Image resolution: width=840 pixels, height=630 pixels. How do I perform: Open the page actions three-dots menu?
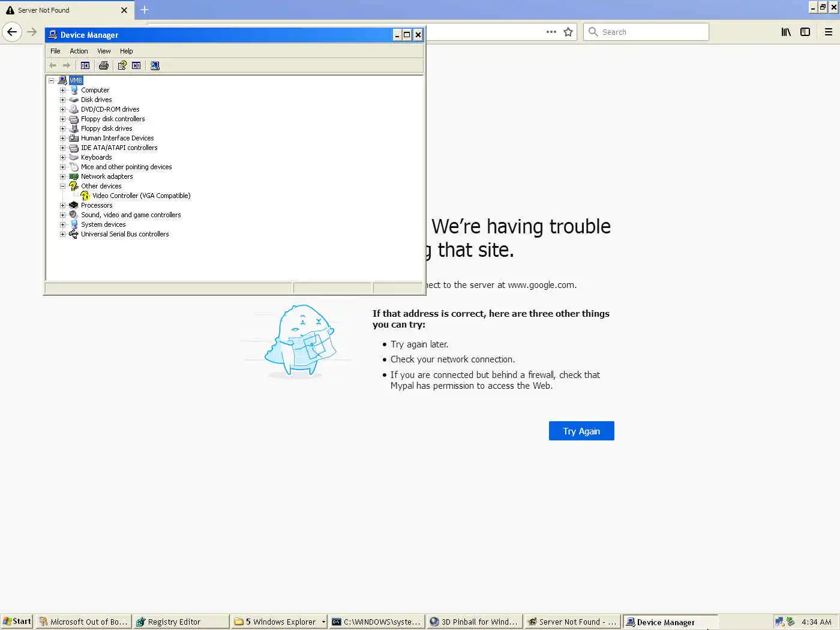click(x=551, y=32)
